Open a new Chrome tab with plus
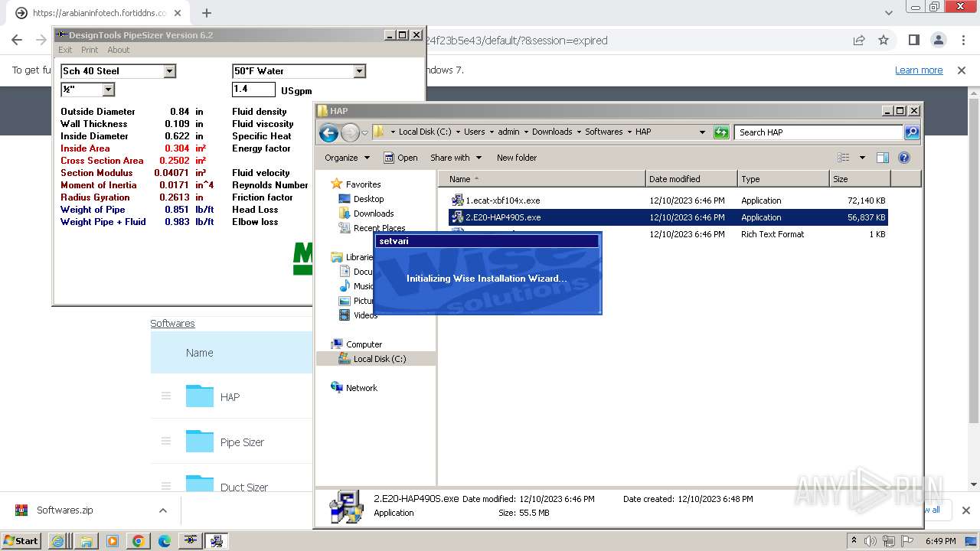The width and height of the screenshot is (980, 551). (207, 13)
